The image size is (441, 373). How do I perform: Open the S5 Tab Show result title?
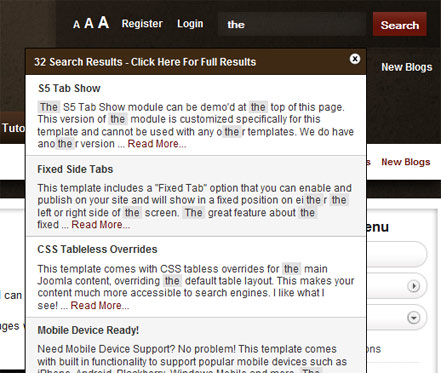point(69,88)
